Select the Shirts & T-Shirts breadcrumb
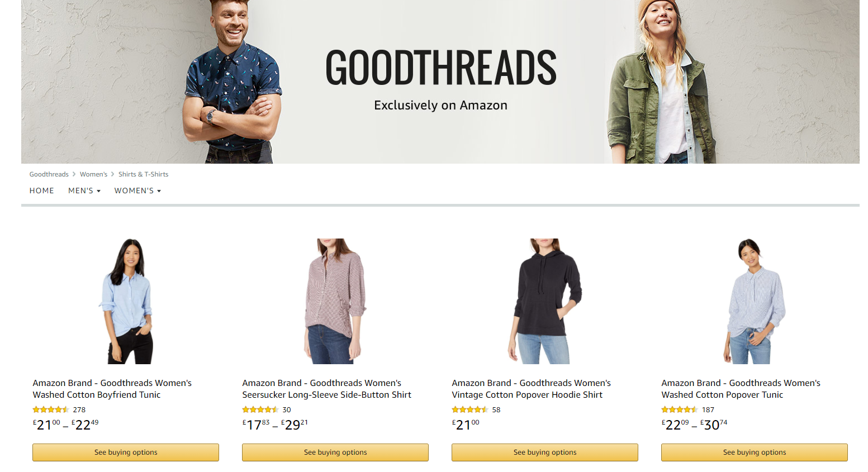The image size is (868, 472). coord(143,174)
